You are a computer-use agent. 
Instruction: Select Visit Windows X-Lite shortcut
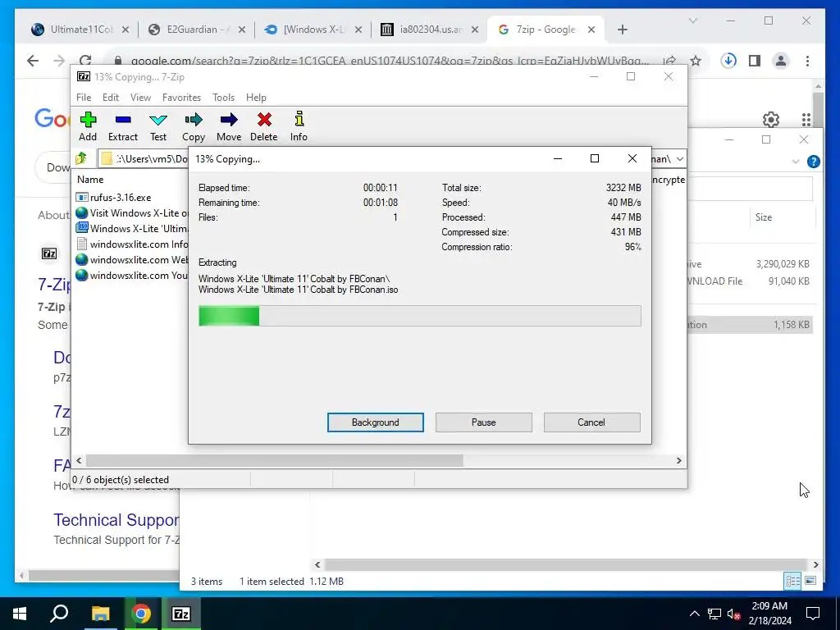tap(132, 212)
